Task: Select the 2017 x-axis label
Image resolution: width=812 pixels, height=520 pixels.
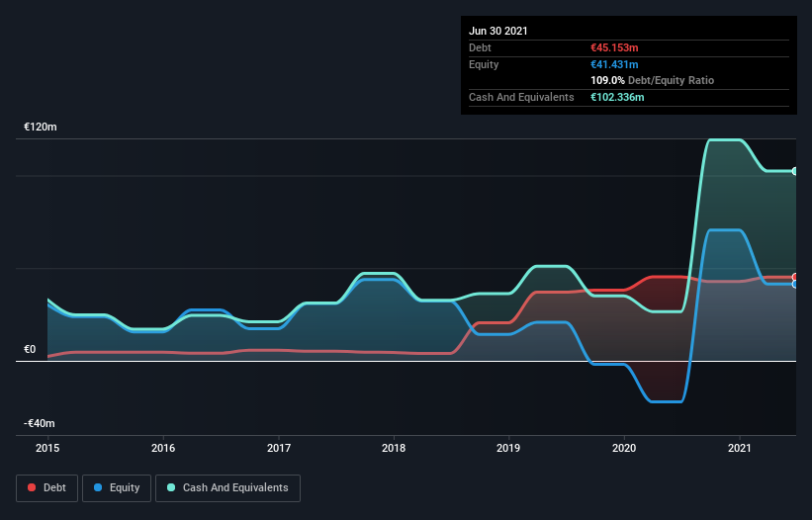Action: 279,448
